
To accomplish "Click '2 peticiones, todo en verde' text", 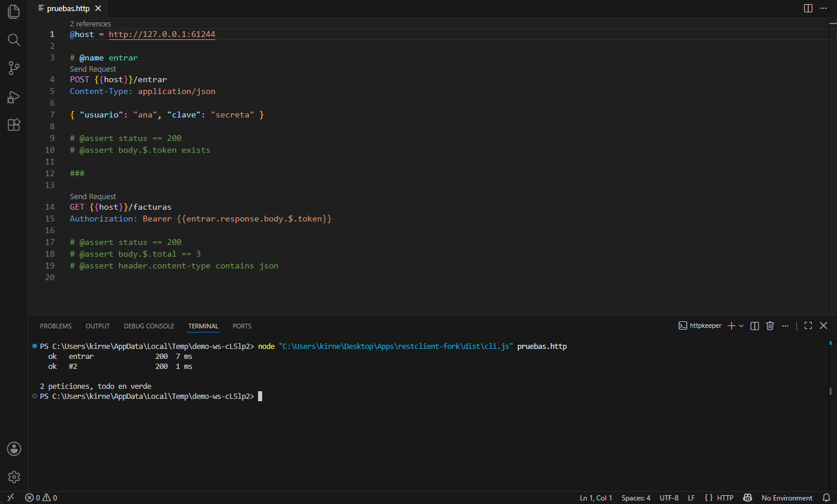I will point(95,386).
